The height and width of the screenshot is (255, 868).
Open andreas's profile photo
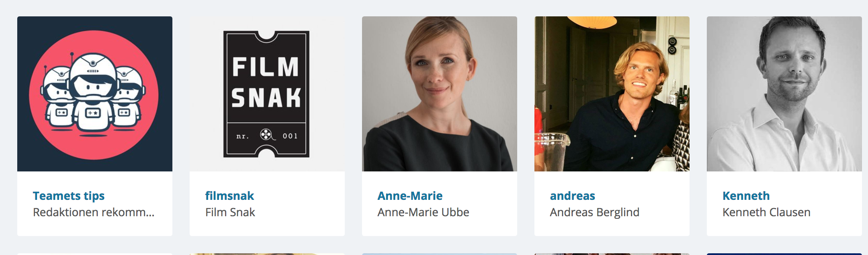pos(612,94)
